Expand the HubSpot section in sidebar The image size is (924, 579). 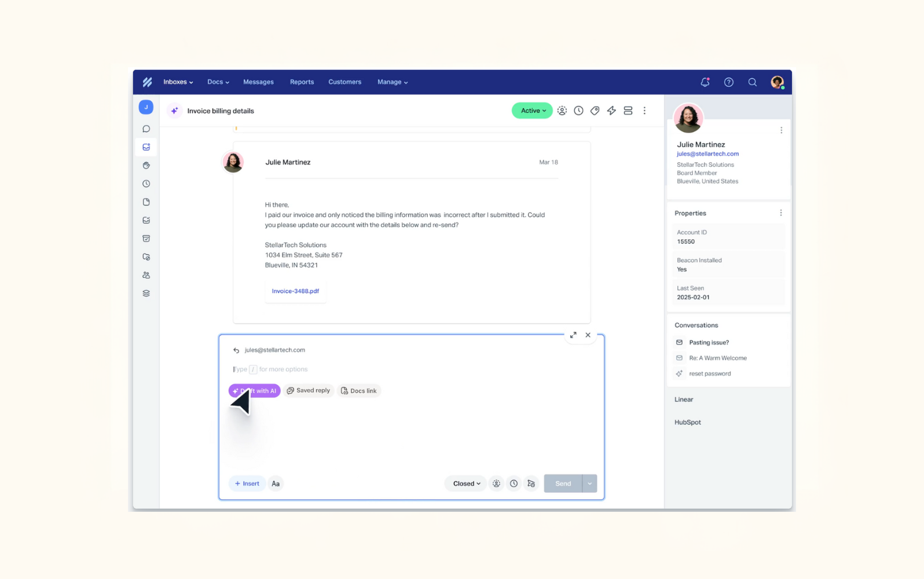[x=687, y=423]
